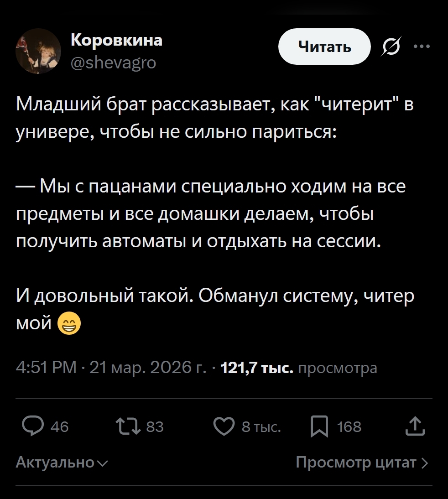
Task: Like the post with the heart icon
Action: pos(224,427)
